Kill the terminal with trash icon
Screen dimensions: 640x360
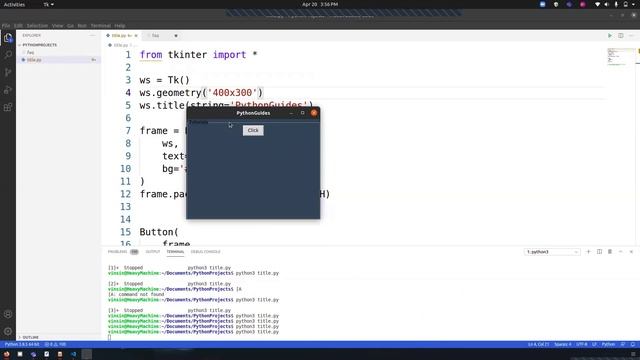pos(610,252)
